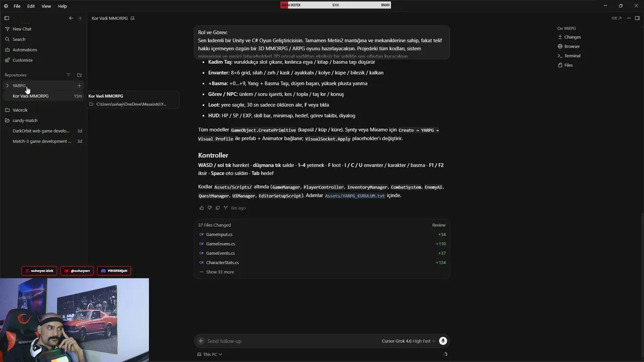Open the This PC environment dropdown

coord(210,354)
